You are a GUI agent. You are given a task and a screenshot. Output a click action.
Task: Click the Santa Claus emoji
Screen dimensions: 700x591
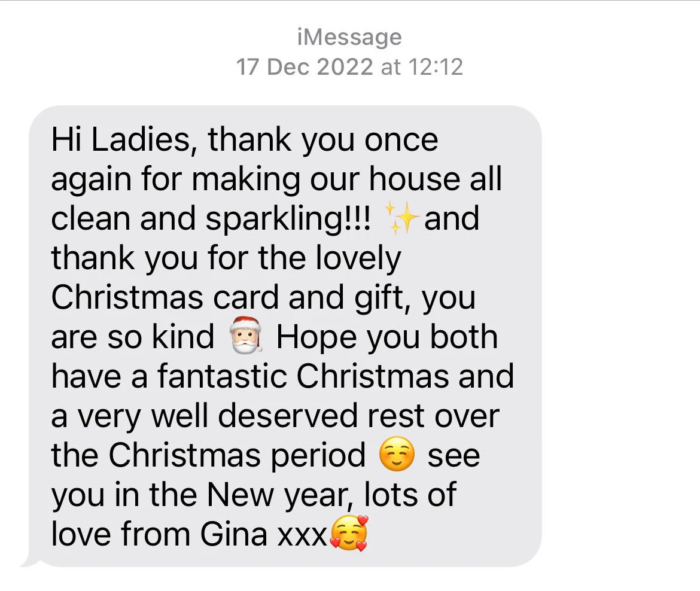[245, 335]
